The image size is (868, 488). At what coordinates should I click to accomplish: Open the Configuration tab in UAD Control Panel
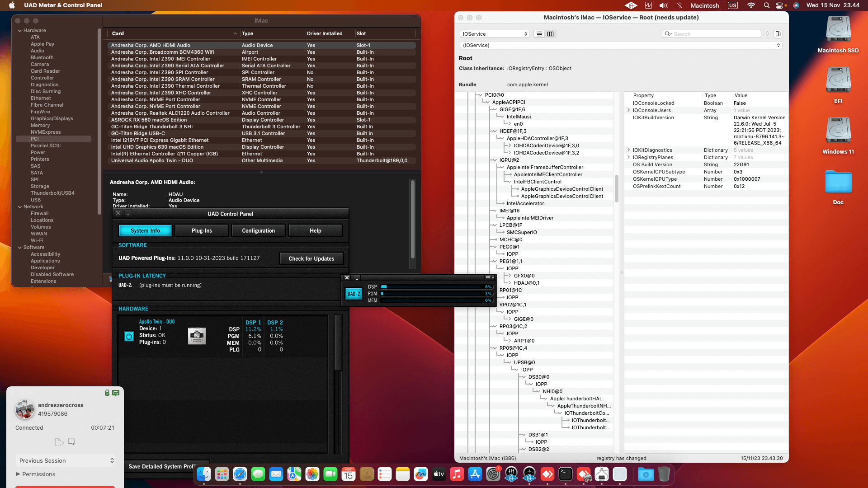click(x=258, y=230)
